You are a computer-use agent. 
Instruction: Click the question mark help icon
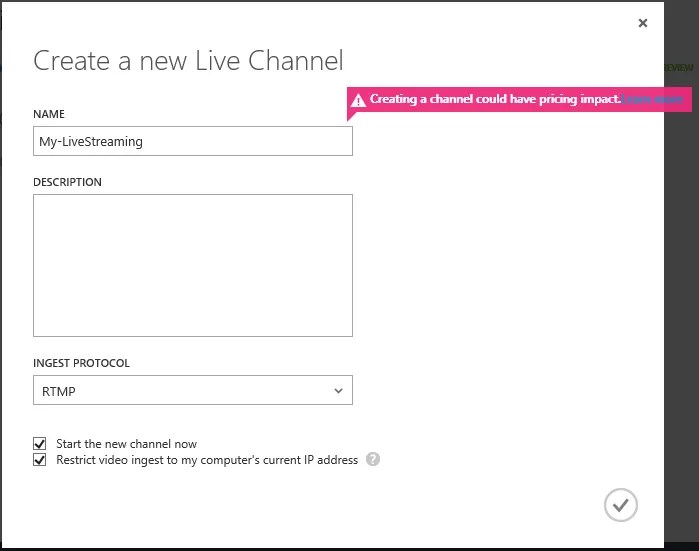(x=373, y=459)
